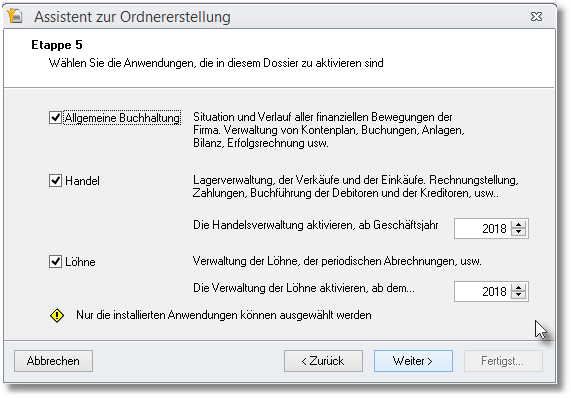The height and width of the screenshot is (398, 571).
Task: Click the Allgemeine Buchhaltung label text
Action: pos(122,118)
